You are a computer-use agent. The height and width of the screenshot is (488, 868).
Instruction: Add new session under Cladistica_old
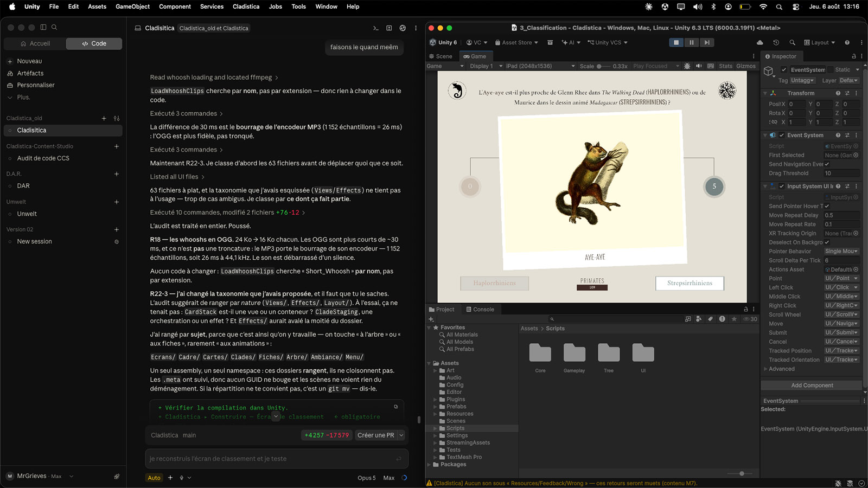pyautogui.click(x=104, y=118)
